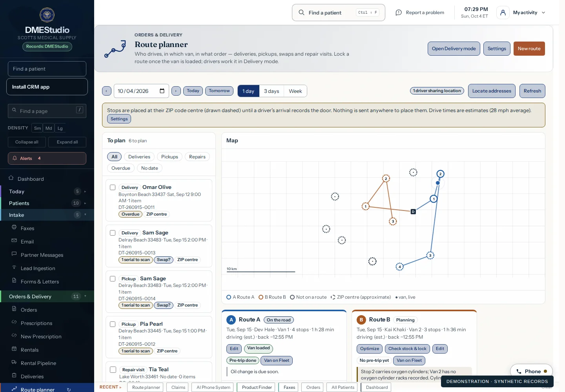
Task: Check the Tia Teal repair visit checkbox
Action: click(113, 370)
